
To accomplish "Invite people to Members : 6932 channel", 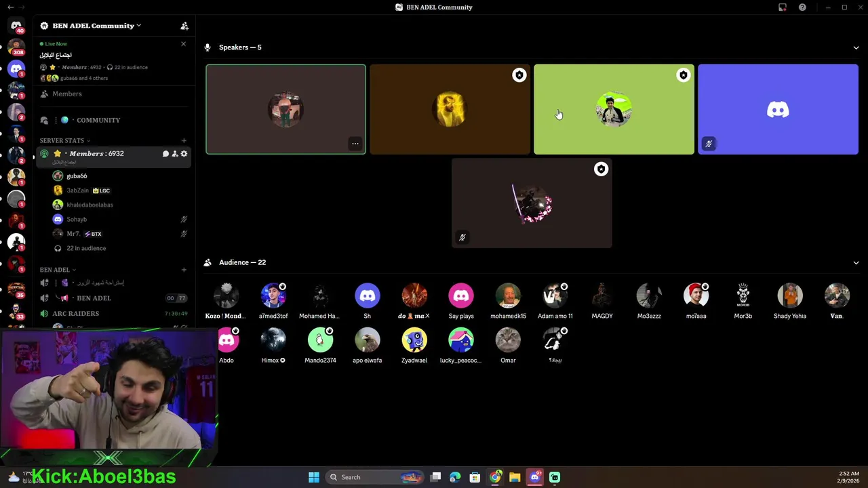I will click(174, 154).
